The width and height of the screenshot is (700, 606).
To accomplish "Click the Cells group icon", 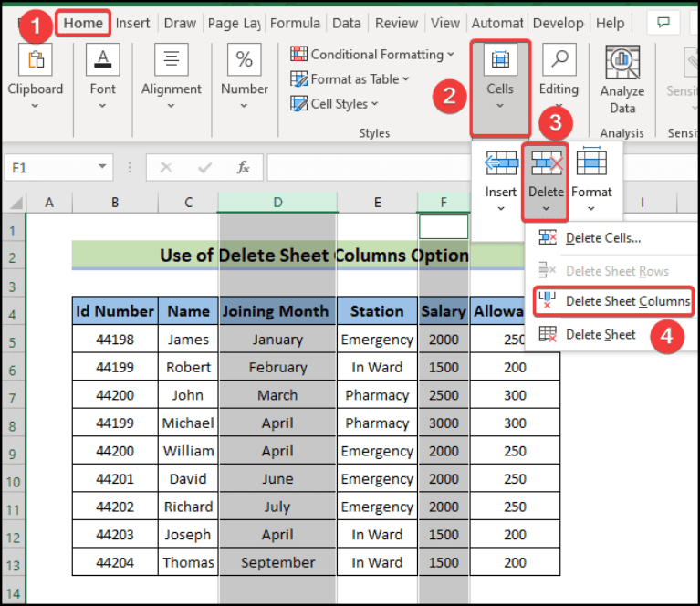I will [500, 59].
